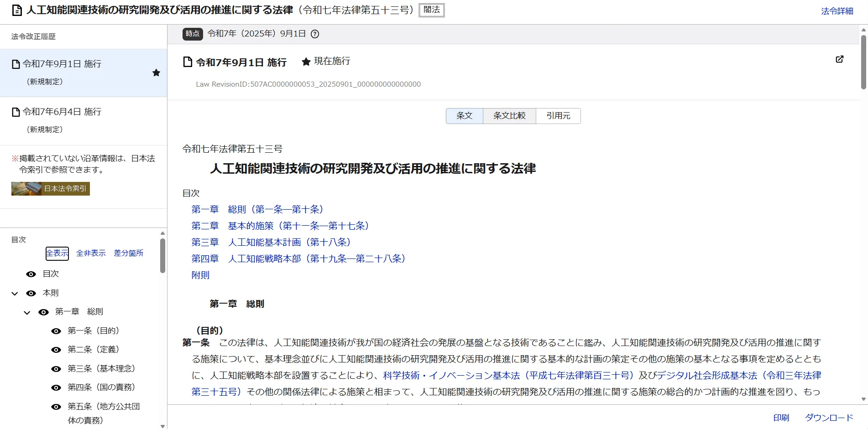The height and width of the screenshot is (429, 868).
Task: Hide 第三条（基本理念） via its eye icon
Action: click(56, 369)
